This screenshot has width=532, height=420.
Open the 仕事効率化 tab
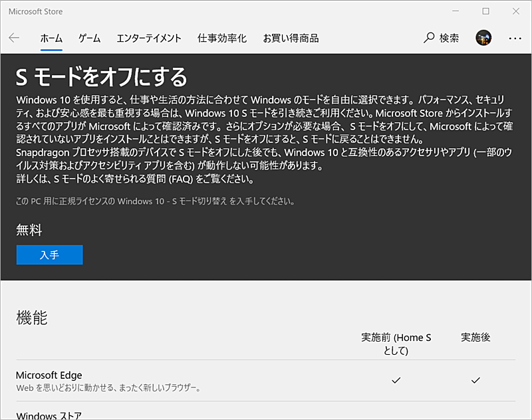click(222, 39)
